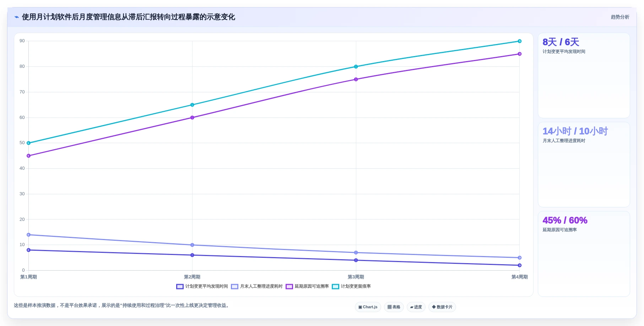644x326 pixels.
Task: Click light blue data point at 第3周期 (7)
Action: click(356, 252)
